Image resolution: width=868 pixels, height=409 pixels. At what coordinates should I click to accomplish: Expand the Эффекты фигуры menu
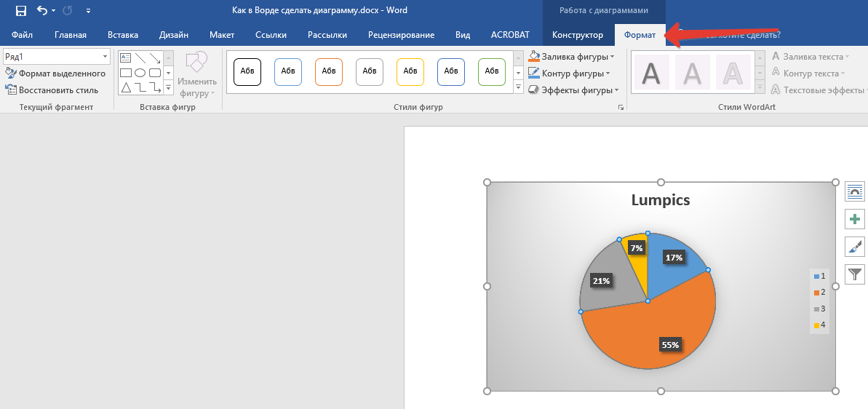pyautogui.click(x=616, y=90)
